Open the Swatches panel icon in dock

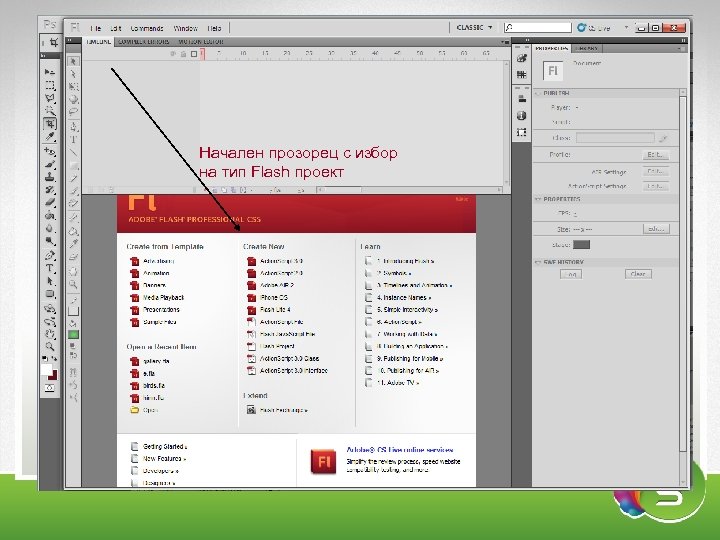tap(521, 74)
